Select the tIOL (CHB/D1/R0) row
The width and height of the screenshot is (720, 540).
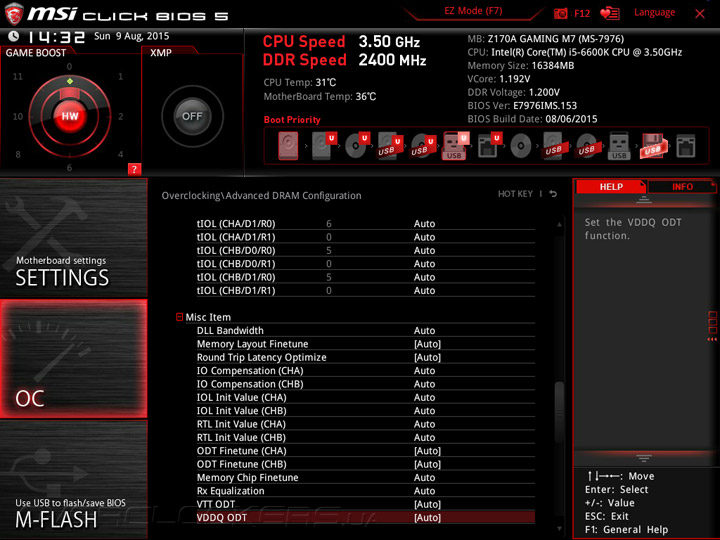pos(366,277)
